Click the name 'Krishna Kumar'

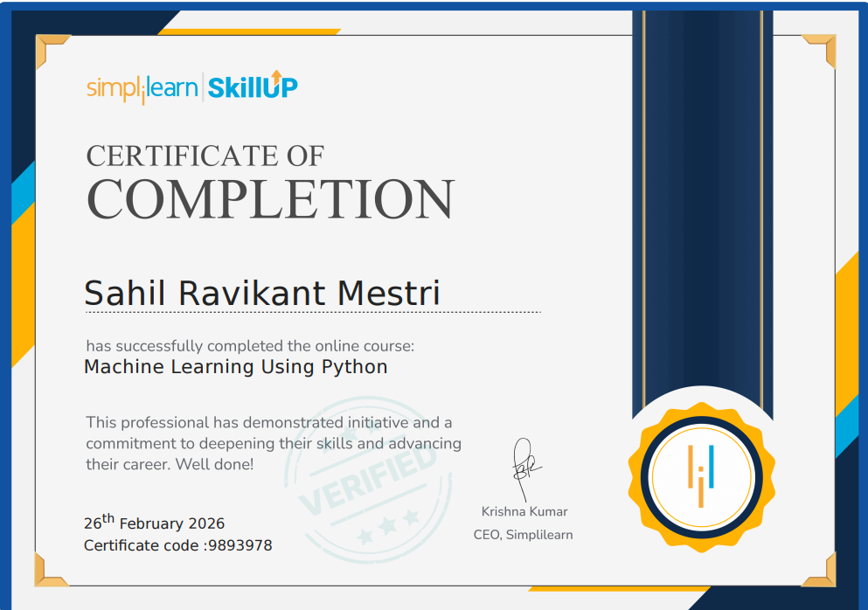(x=524, y=511)
